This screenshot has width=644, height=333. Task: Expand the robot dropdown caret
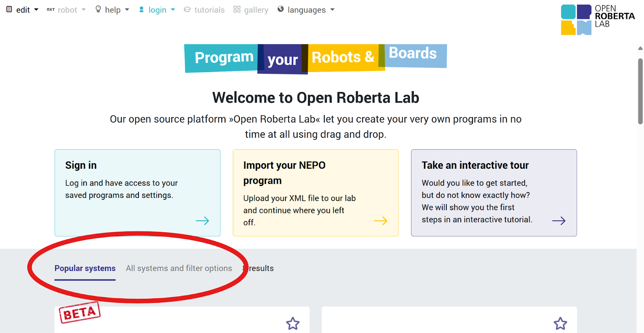[84, 10]
